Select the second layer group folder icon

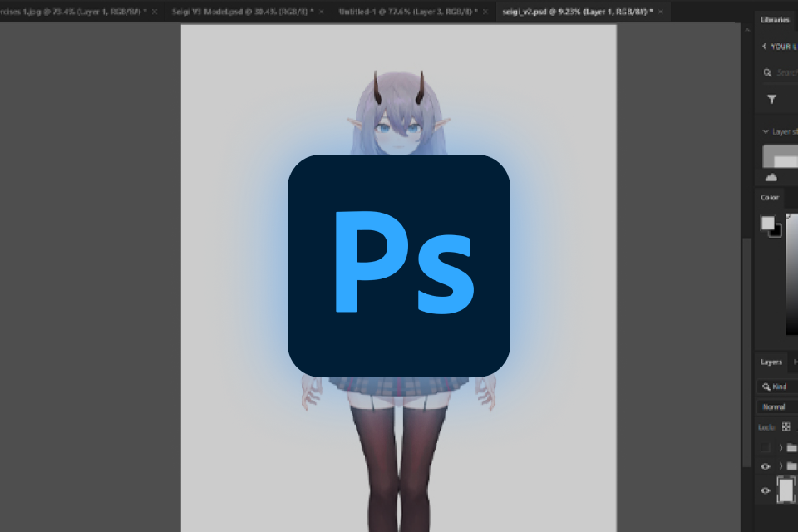point(792,466)
